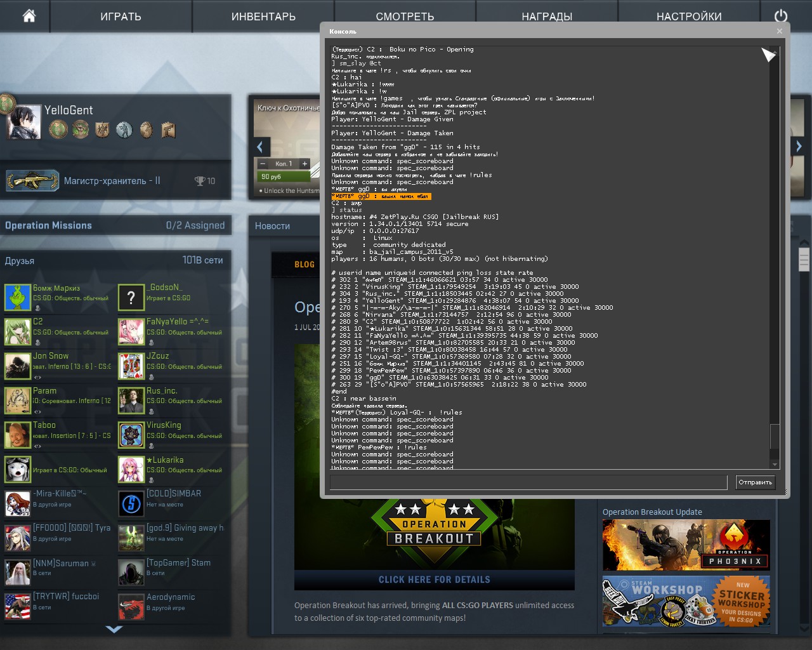The height and width of the screenshot is (650, 812).
Task: Click the Друзья friends header
Action: tap(20, 261)
